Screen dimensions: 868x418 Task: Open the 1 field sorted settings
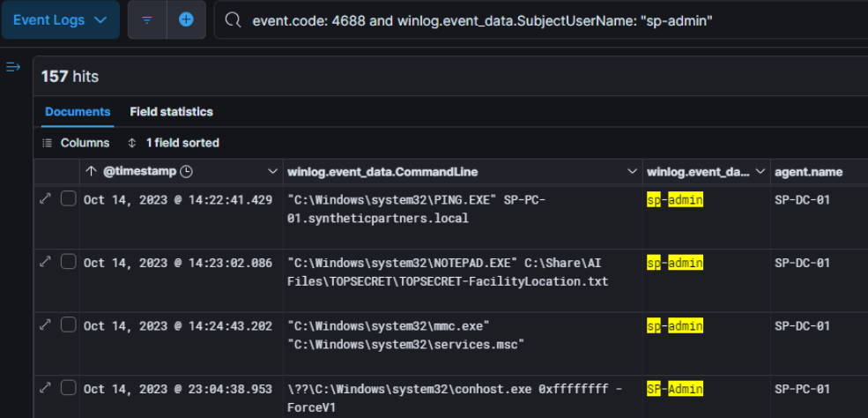pos(174,143)
